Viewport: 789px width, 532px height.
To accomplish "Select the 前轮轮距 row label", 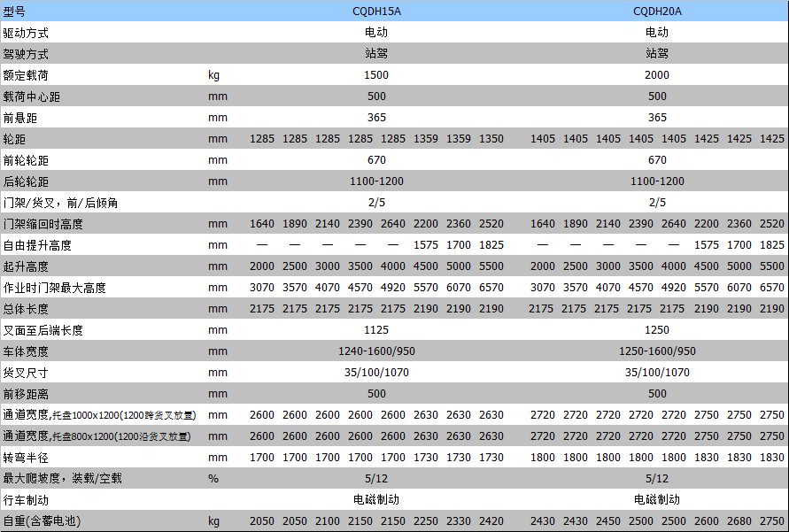I will [26, 160].
